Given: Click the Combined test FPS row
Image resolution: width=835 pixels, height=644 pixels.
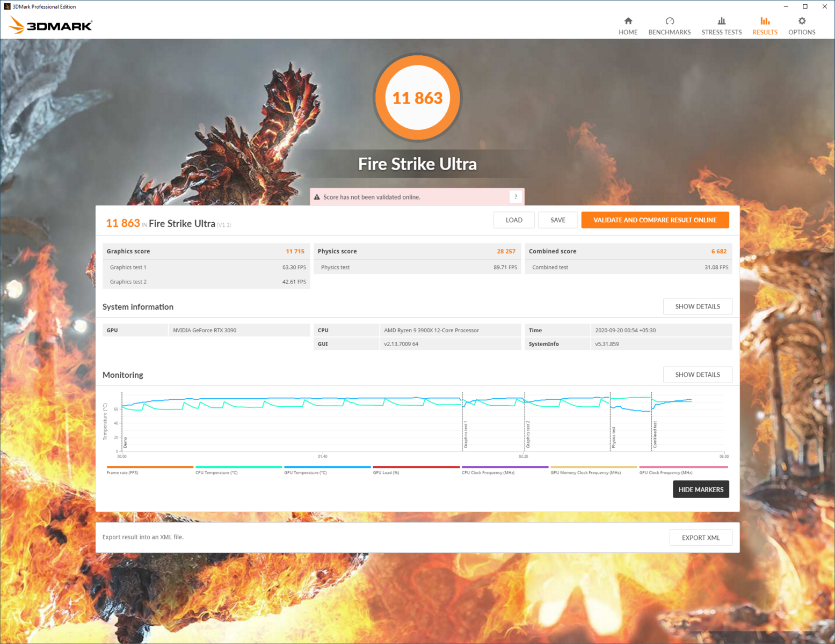Looking at the screenshot, I should [628, 267].
